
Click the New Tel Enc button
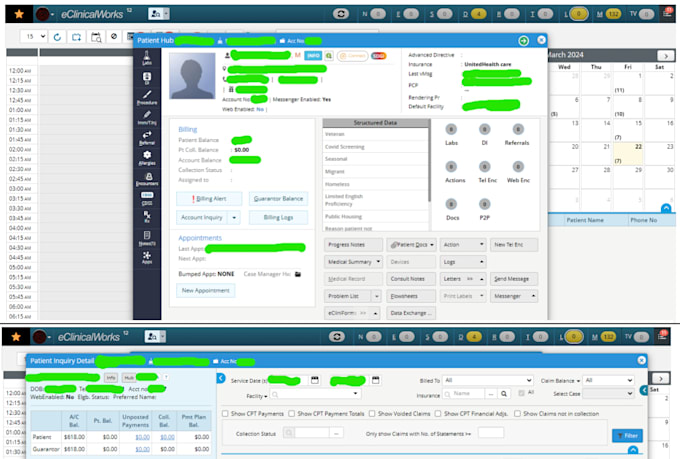click(514, 245)
